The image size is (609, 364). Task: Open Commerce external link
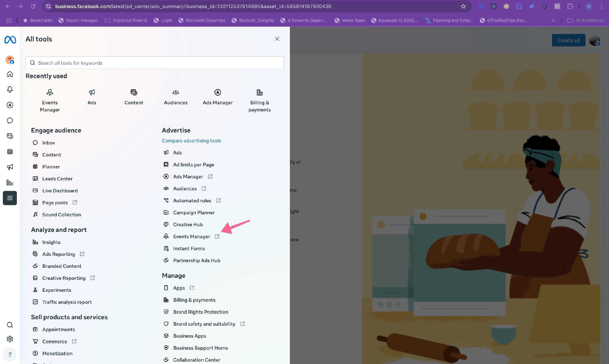point(54,341)
